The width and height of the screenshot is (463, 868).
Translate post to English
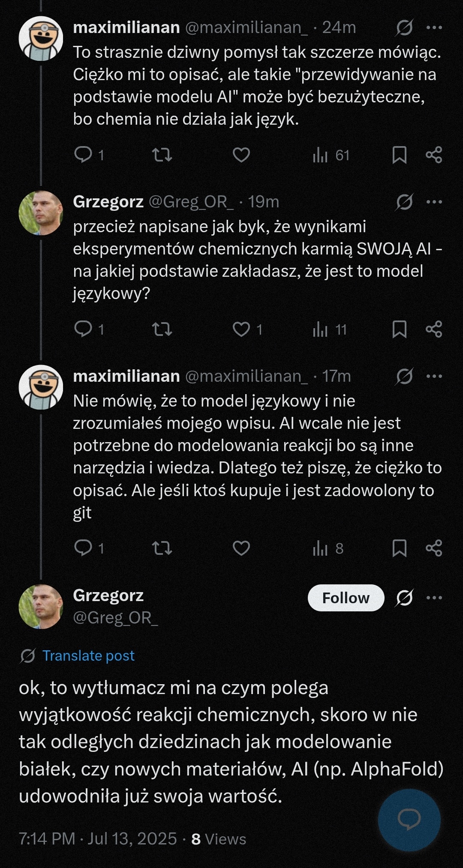(x=88, y=655)
